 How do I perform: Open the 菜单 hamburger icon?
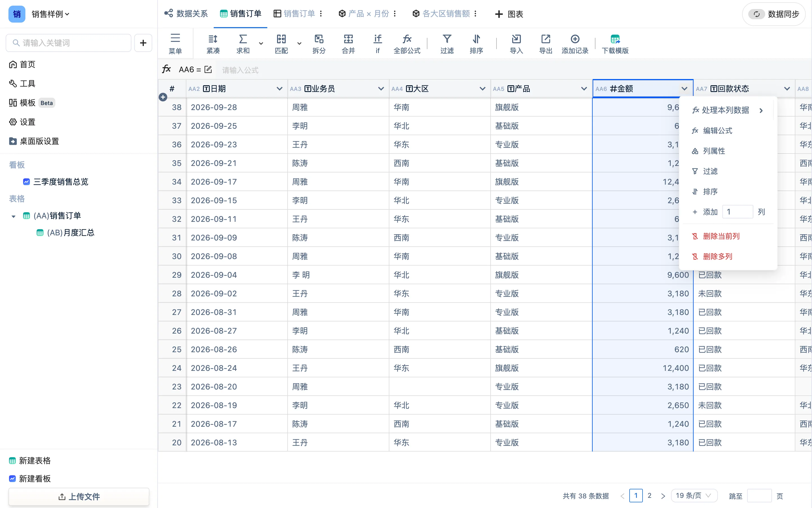pos(175,38)
